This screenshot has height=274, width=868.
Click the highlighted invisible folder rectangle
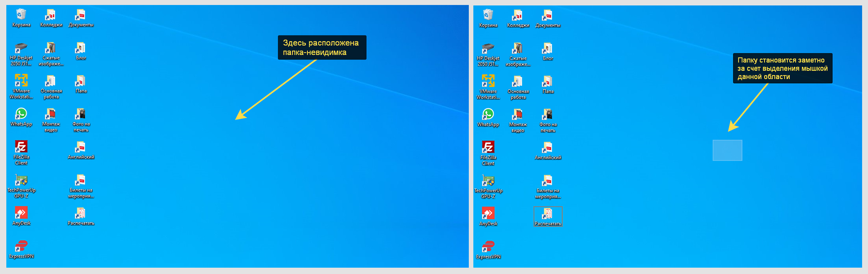click(x=727, y=150)
